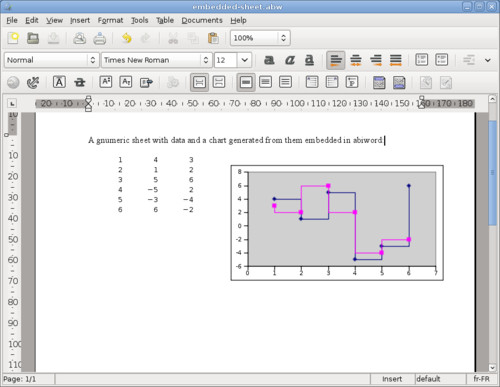
Task: Insert a bookmark with the anchor icon
Action: 33,82
